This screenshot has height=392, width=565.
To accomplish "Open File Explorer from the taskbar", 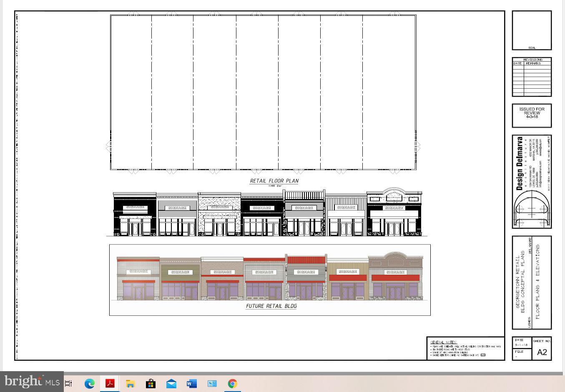I will click(x=130, y=383).
